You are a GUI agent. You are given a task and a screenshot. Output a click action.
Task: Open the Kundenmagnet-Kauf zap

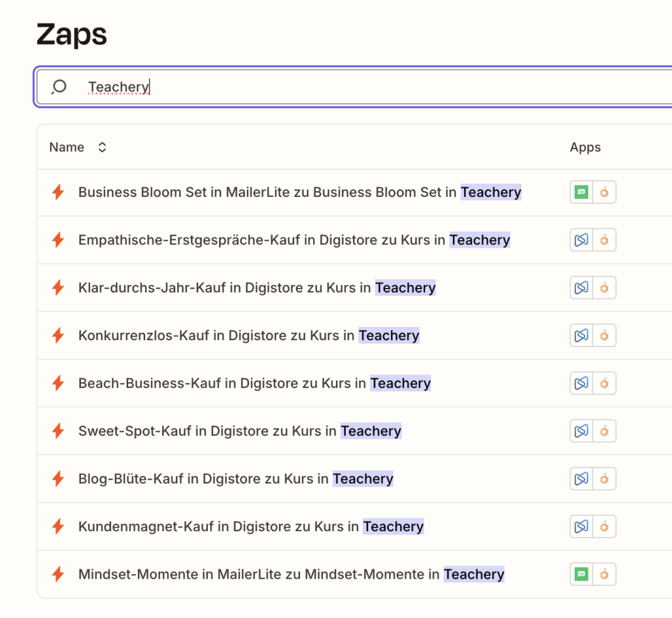point(249,526)
